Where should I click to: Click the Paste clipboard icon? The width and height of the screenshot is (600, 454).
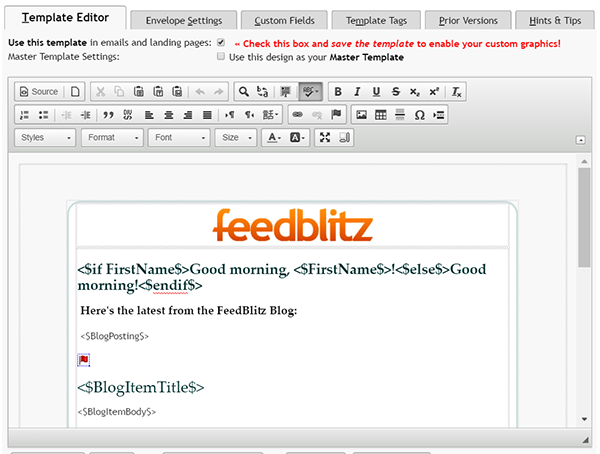tap(139, 92)
